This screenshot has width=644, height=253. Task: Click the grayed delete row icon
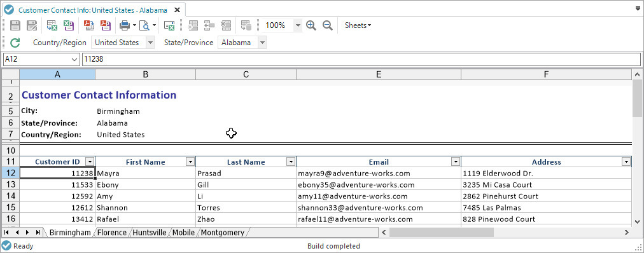(x=226, y=25)
